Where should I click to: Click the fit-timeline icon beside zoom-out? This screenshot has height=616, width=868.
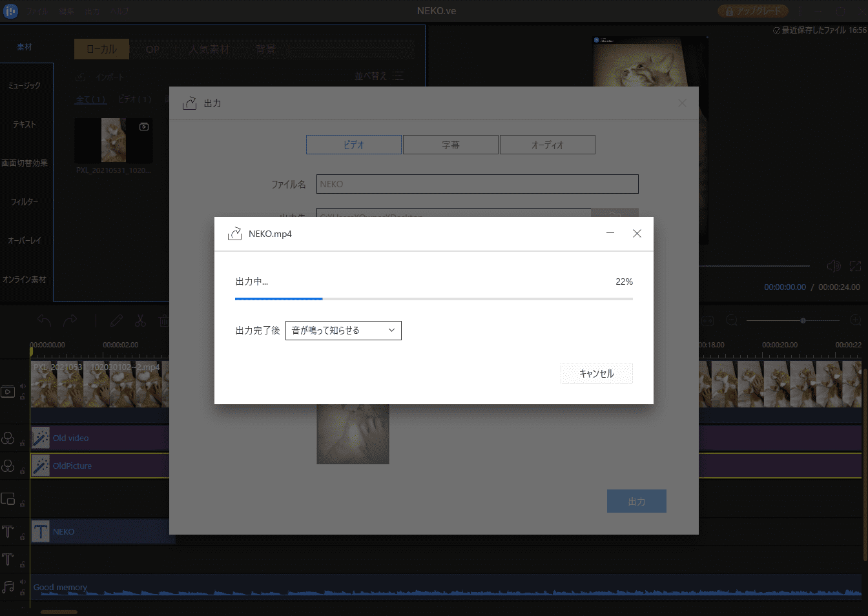point(708,320)
